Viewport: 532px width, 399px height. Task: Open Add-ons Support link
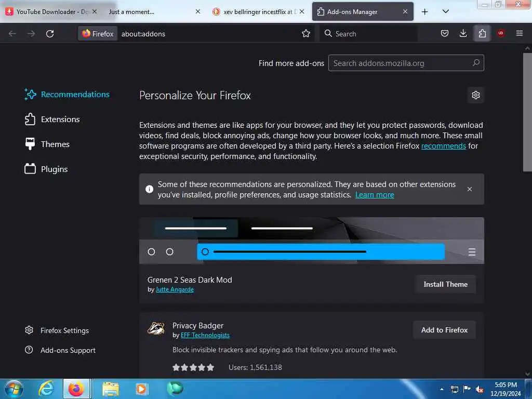coord(60,350)
